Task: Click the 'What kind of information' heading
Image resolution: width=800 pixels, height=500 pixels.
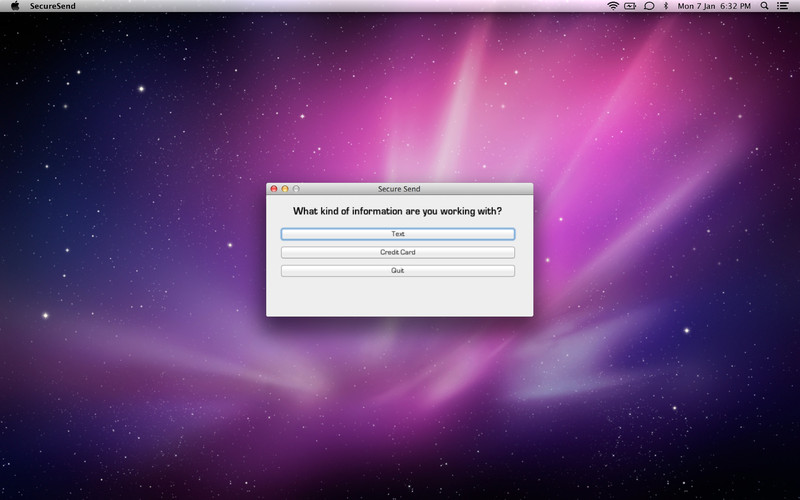Action: click(x=397, y=211)
